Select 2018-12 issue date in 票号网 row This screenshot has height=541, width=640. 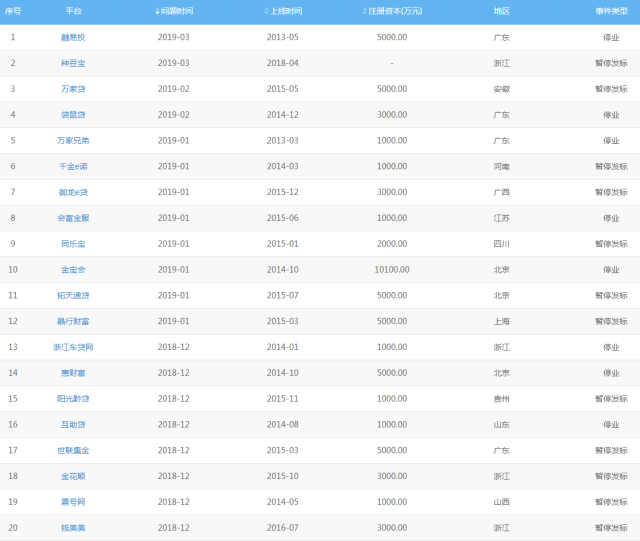(173, 502)
